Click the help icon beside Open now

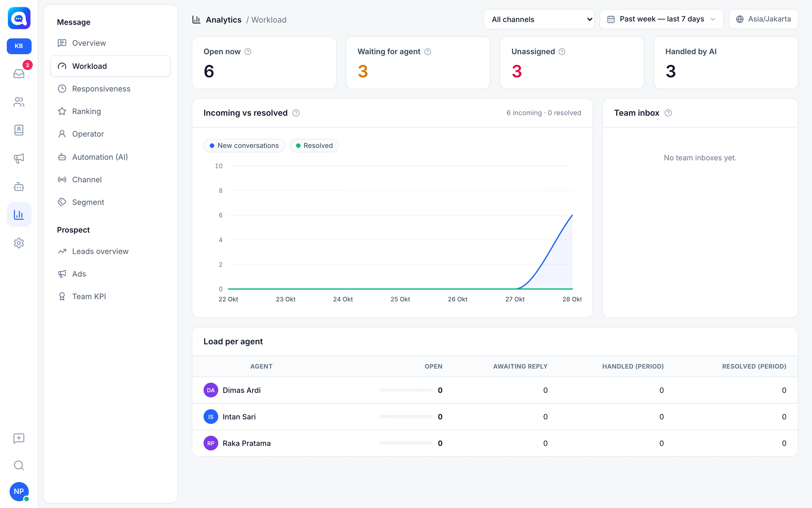(248, 52)
